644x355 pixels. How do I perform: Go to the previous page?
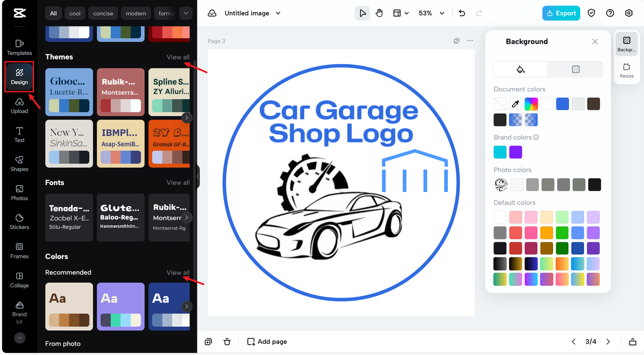click(x=574, y=341)
